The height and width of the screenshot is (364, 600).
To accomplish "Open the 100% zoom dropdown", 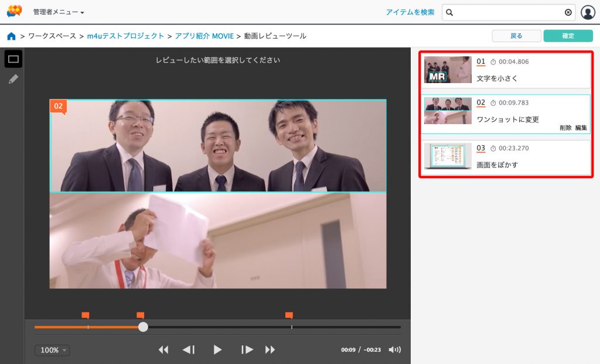I will click(52, 350).
